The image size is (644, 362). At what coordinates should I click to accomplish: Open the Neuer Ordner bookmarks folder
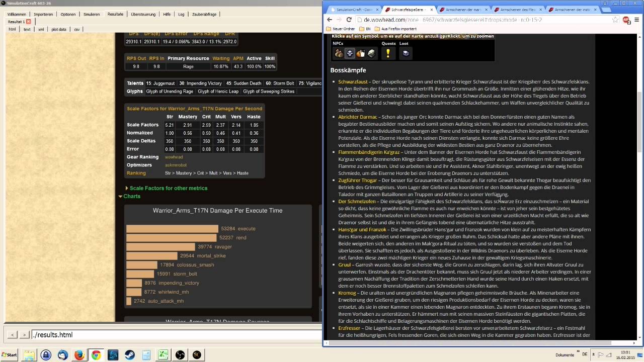341,29
